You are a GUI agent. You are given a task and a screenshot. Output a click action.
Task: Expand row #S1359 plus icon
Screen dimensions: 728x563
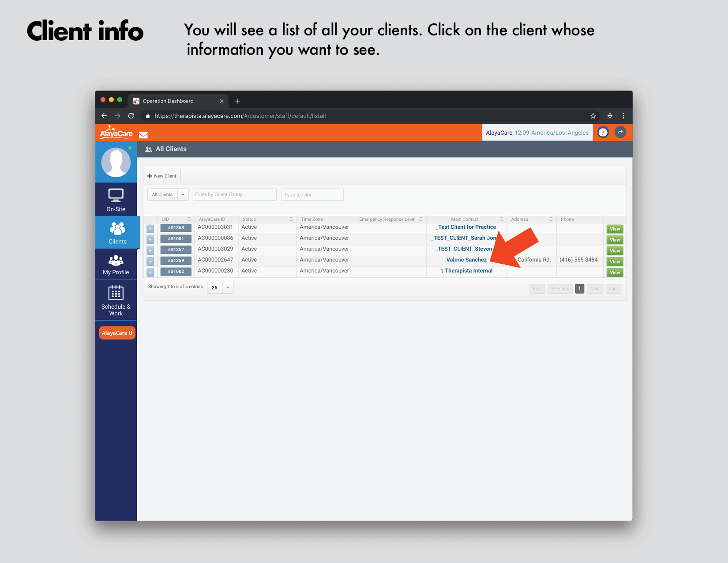(150, 261)
